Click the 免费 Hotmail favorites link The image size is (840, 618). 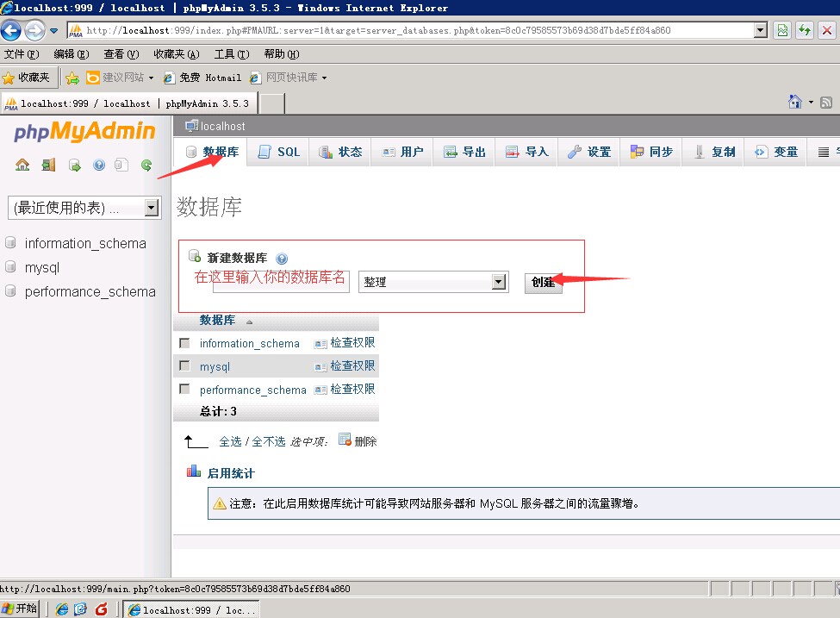pos(203,78)
